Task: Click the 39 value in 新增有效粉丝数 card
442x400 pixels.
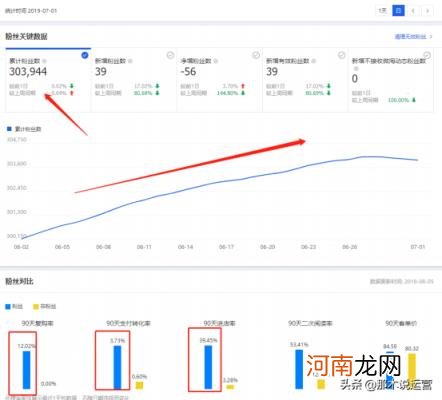Action: point(272,72)
